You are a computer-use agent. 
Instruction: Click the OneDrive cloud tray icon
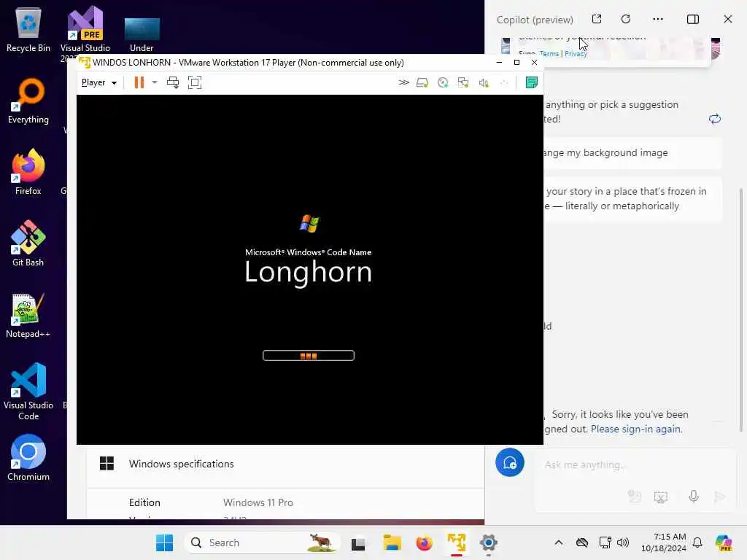[581, 542]
